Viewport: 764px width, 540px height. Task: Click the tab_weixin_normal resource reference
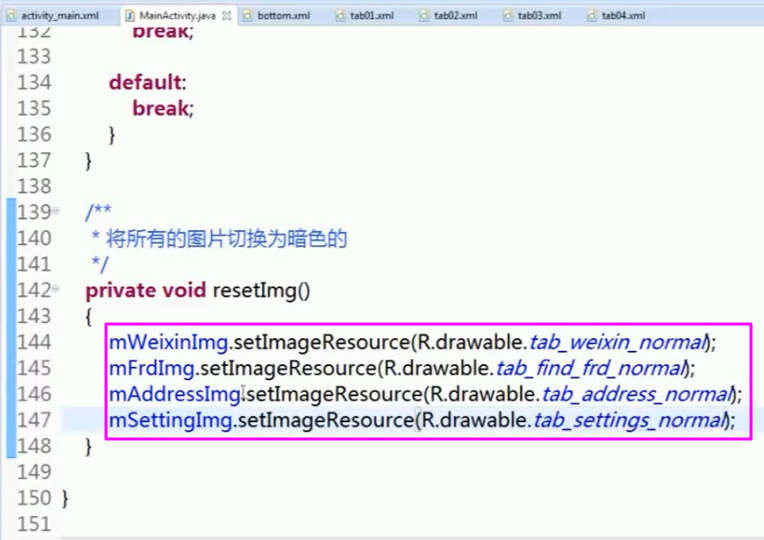pyautogui.click(x=617, y=343)
